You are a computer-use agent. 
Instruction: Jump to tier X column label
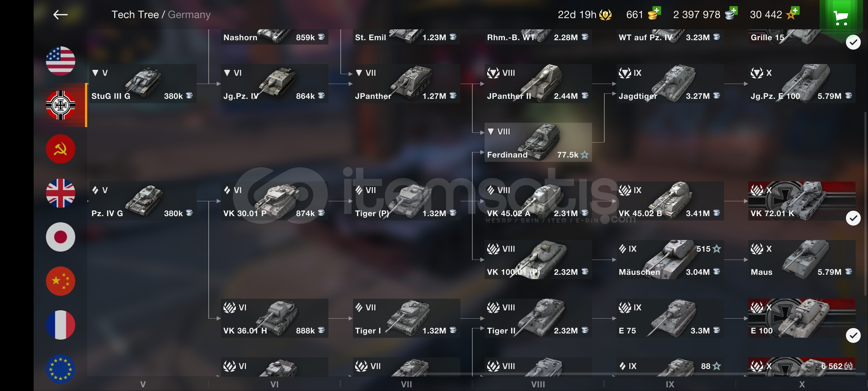click(x=802, y=384)
